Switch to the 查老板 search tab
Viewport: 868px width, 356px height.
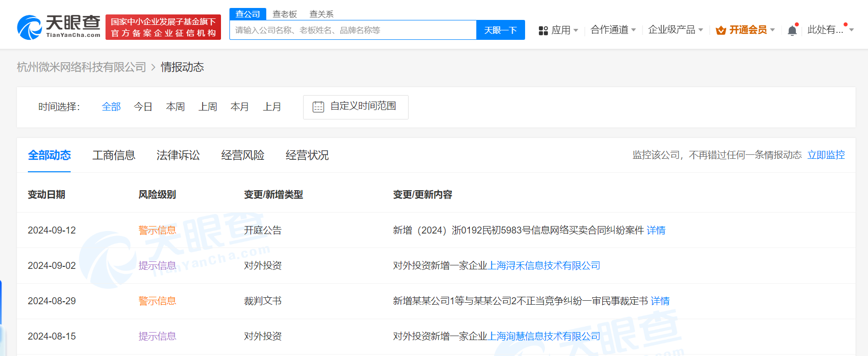click(x=285, y=14)
